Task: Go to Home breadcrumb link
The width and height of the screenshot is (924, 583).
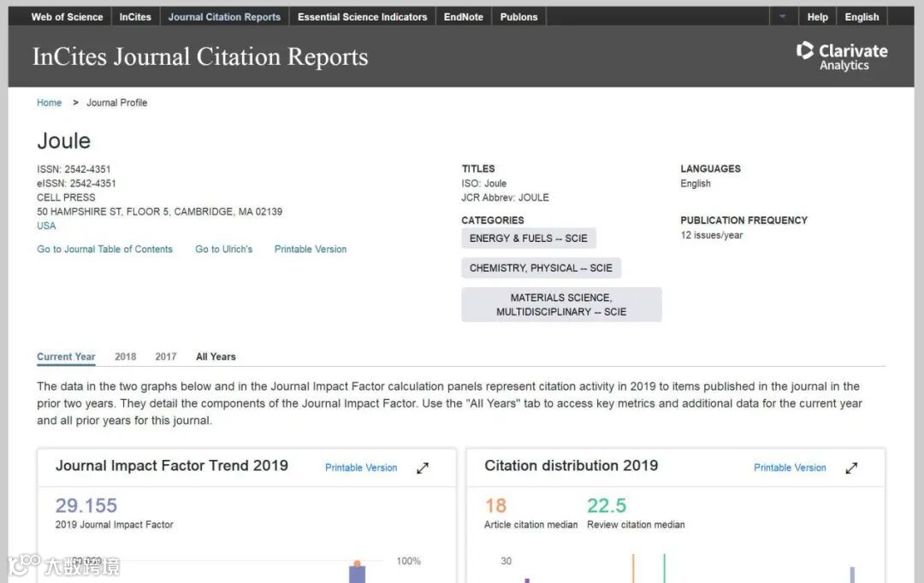Action: coord(49,103)
